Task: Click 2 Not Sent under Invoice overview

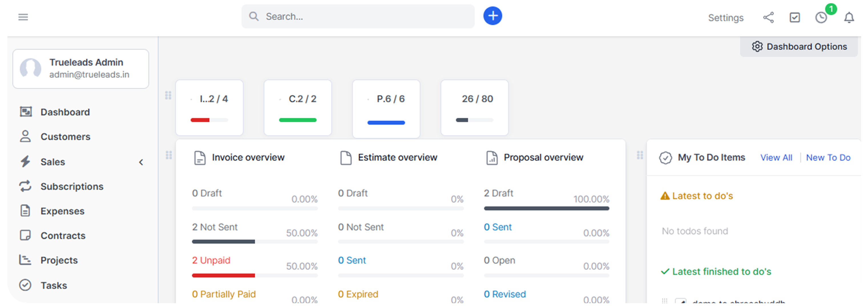Action: (x=215, y=227)
